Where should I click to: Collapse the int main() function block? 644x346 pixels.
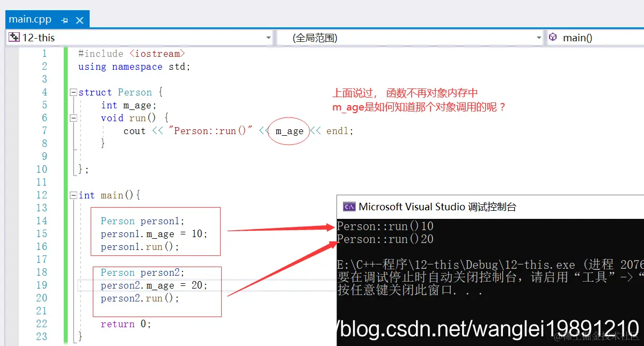click(x=74, y=195)
